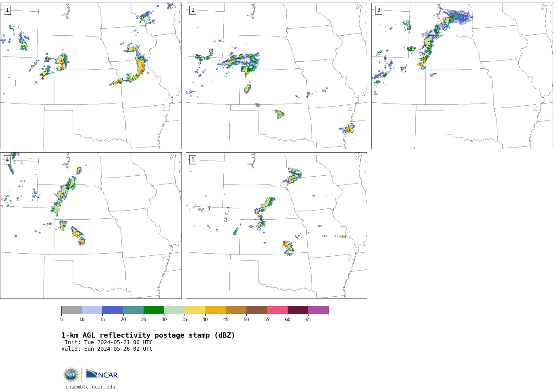Click the panel label number 2
This screenshot has width=557, height=392.
coord(193,10)
